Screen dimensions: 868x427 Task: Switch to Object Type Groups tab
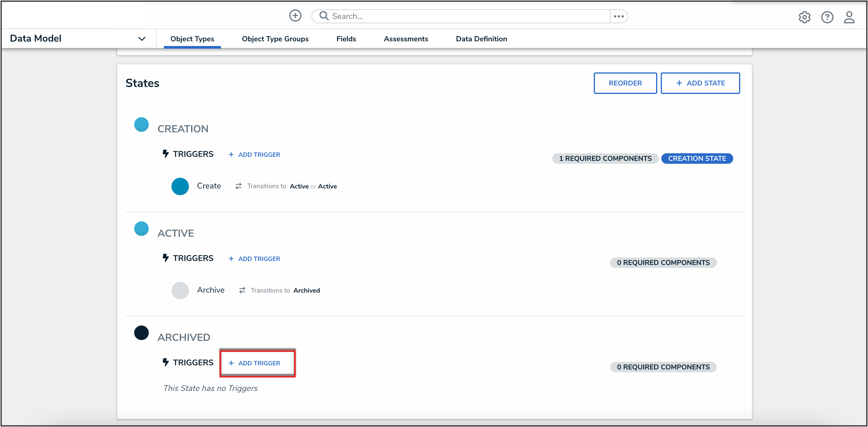click(275, 39)
